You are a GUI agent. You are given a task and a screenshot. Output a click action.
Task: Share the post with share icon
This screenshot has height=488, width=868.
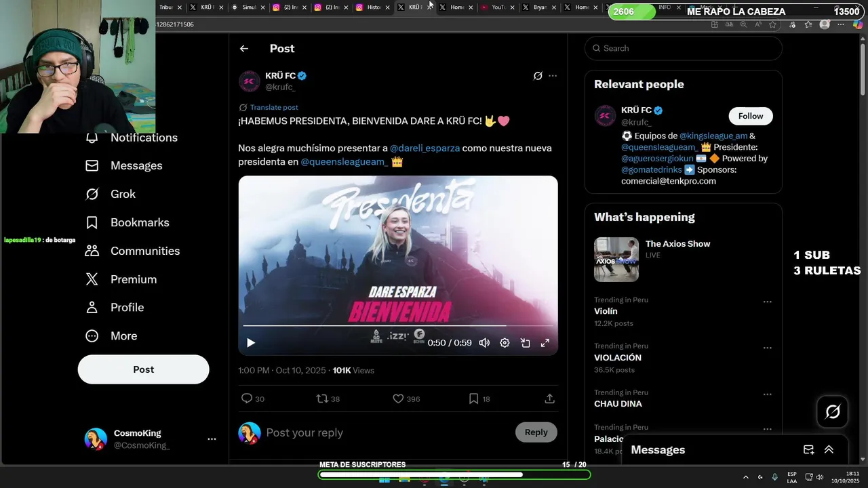pyautogui.click(x=550, y=399)
